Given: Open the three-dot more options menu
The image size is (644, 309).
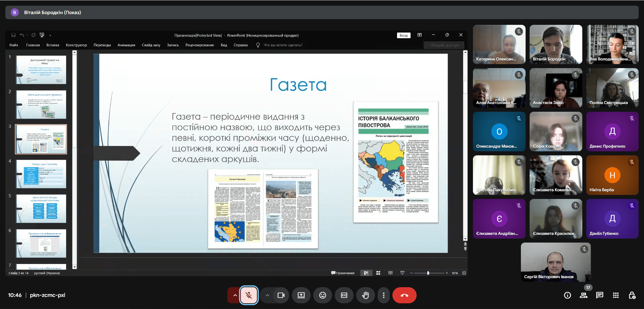Looking at the screenshot, I should pos(384,295).
